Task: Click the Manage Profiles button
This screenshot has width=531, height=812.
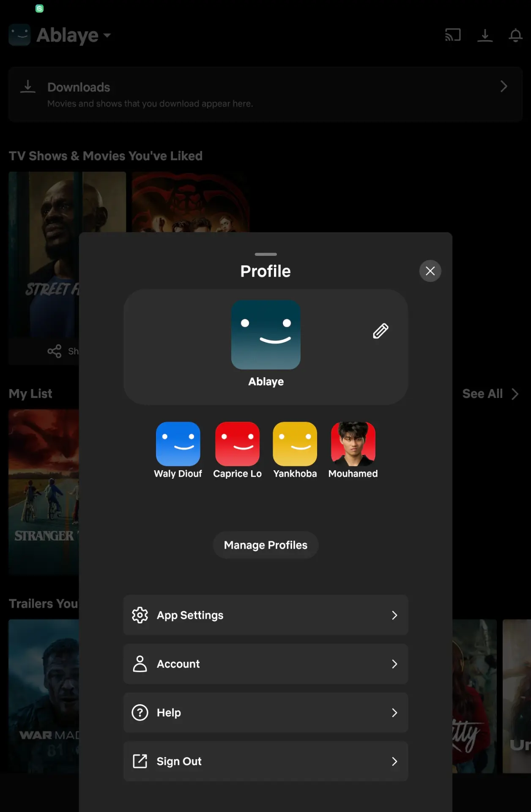Action: (265, 545)
